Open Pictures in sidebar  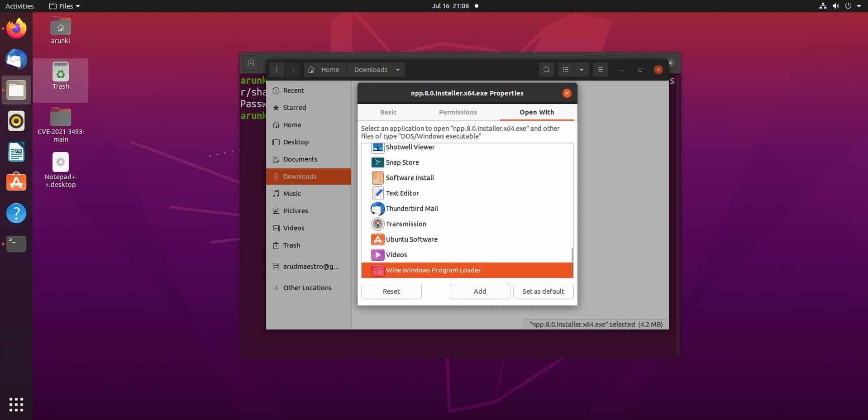309,211
